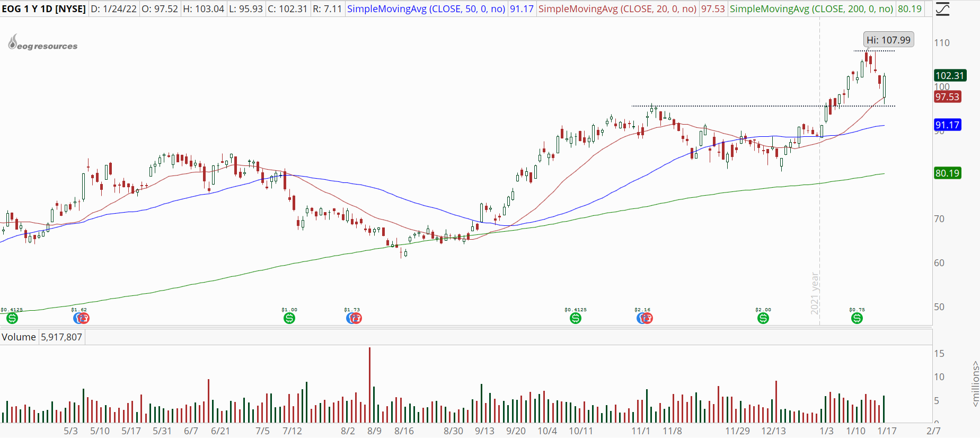980x438 pixels.
Task: Click the 5/31 date label
Action: click(162, 431)
